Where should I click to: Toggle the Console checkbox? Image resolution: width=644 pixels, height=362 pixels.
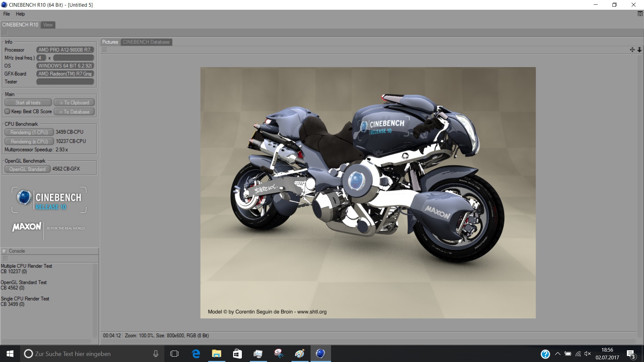click(4, 251)
